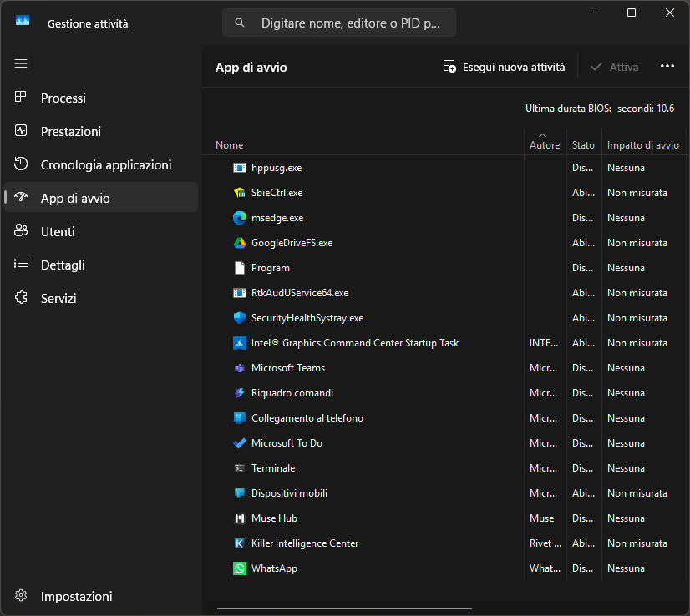Select the RtkAudUService64.exe row name
The height and width of the screenshot is (616, 690).
[x=300, y=293]
